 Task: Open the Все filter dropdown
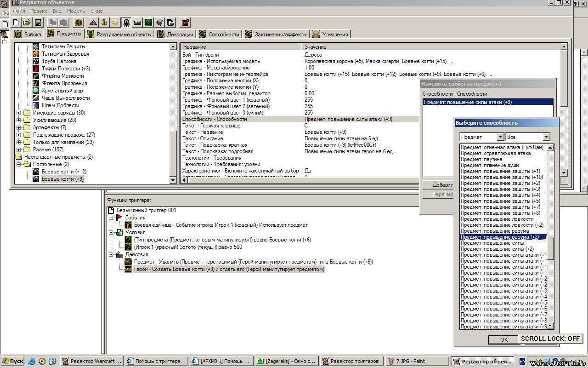point(546,137)
